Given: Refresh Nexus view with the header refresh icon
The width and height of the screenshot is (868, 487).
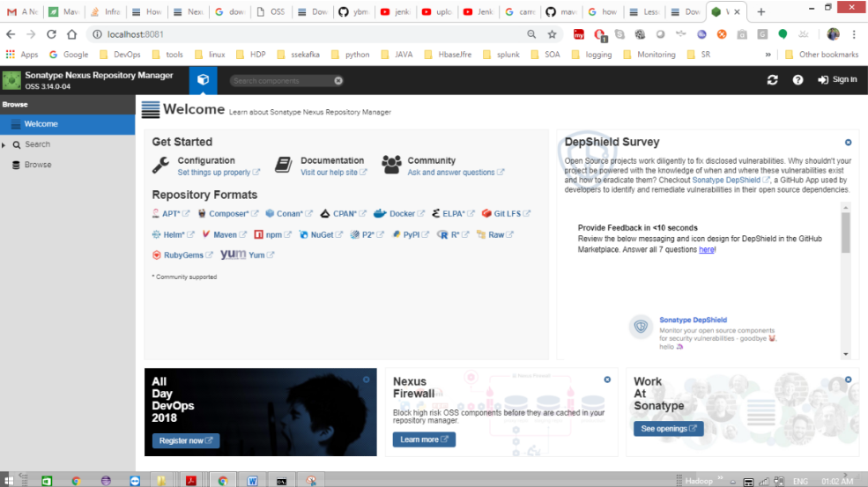Looking at the screenshot, I should click(x=772, y=80).
